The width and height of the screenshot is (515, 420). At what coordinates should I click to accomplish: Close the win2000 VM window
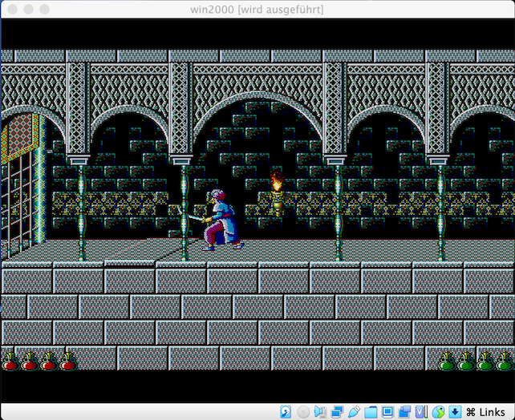click(13, 9)
